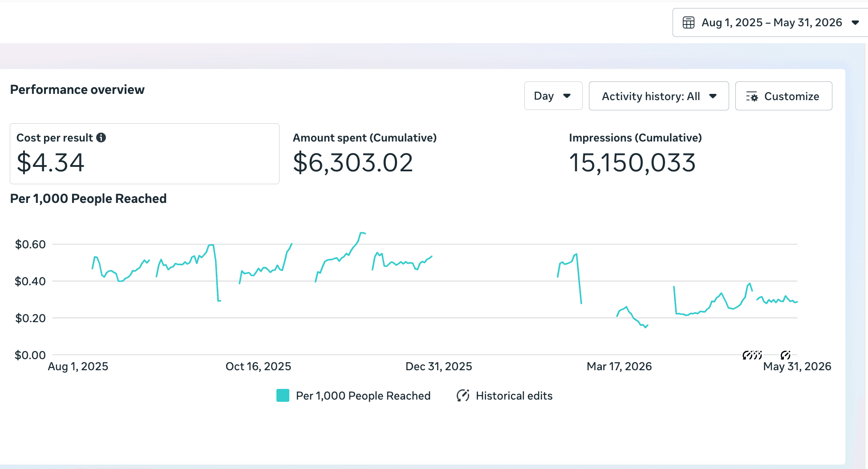Click the Per 1,000 People Reached chart title
Viewport: 868px width, 469px height.
[x=88, y=198]
